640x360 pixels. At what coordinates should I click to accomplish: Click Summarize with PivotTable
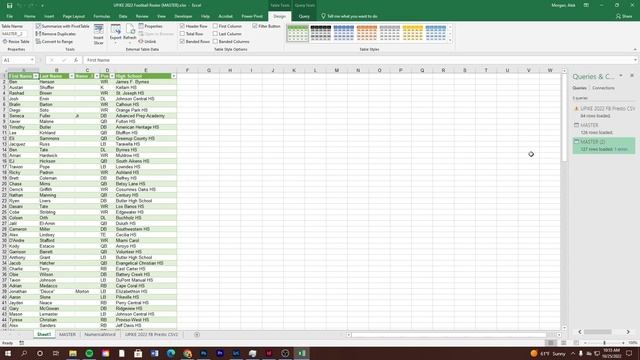tap(62, 26)
